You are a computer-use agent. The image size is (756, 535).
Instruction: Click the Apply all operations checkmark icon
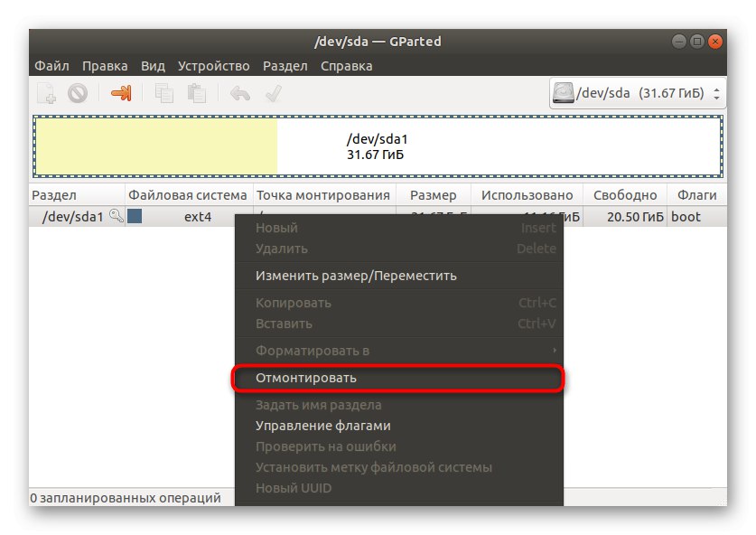click(x=274, y=94)
